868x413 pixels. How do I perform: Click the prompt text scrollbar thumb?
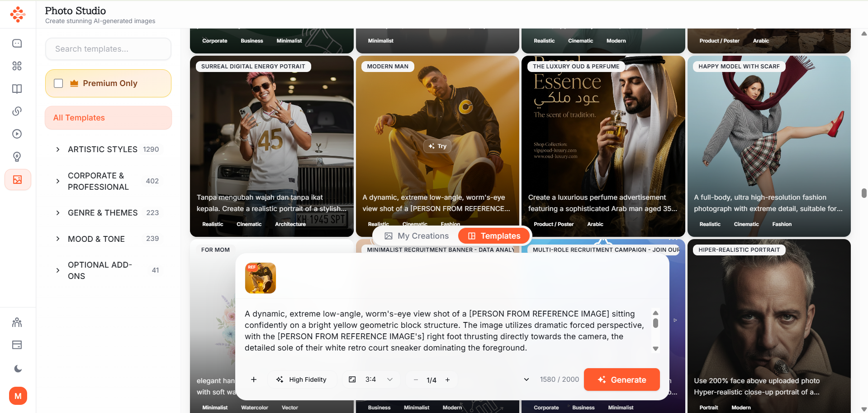tap(655, 323)
